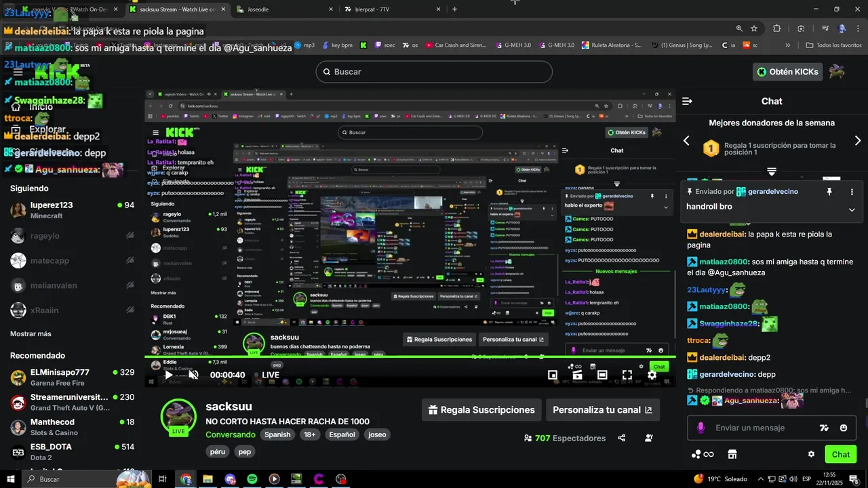Image resolution: width=868 pixels, height=488 pixels.
Task: Select the Spanish tag
Action: (x=277, y=434)
